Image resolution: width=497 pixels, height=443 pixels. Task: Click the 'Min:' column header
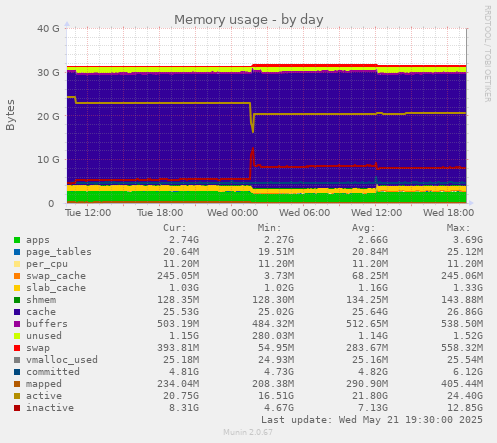point(269,228)
